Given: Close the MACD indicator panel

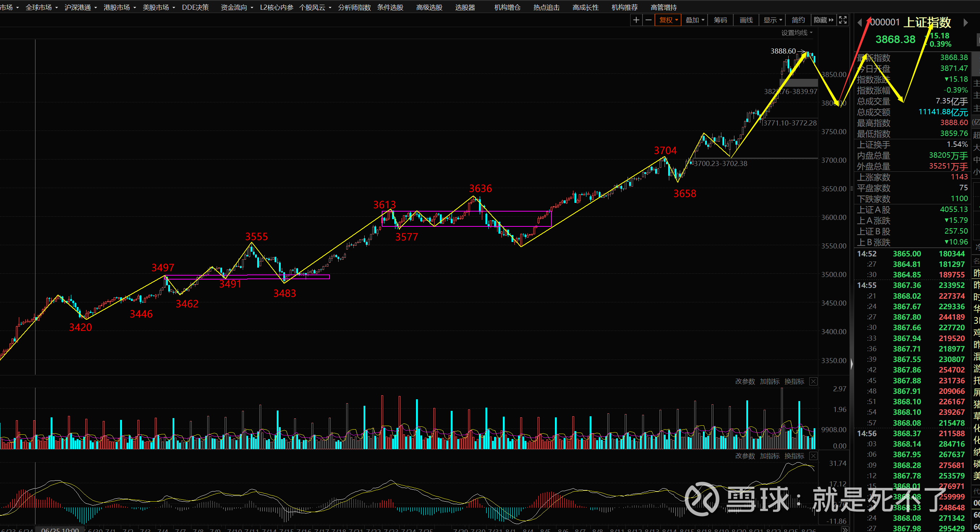Looking at the screenshot, I should point(813,456).
